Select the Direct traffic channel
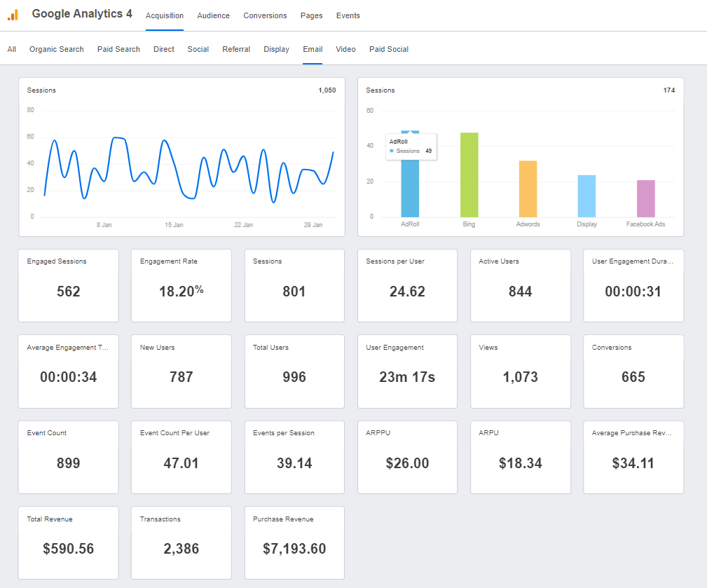707x588 pixels. (163, 49)
